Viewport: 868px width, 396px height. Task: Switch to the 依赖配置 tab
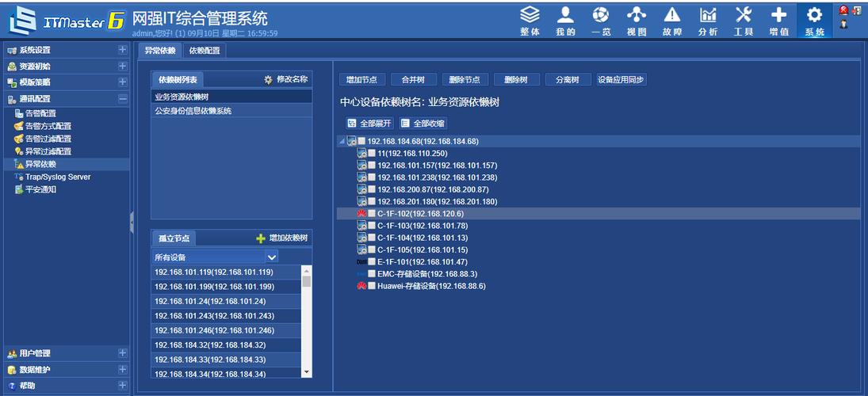tap(205, 51)
